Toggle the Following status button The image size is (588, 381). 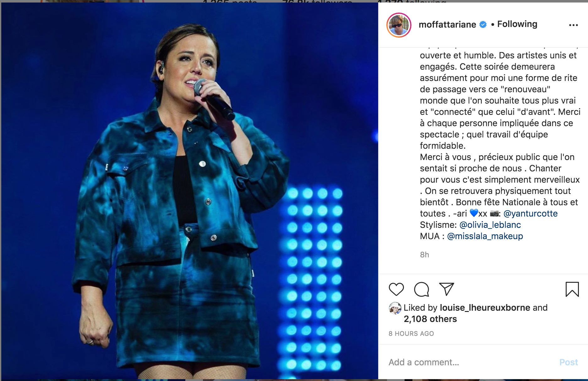pos(517,24)
